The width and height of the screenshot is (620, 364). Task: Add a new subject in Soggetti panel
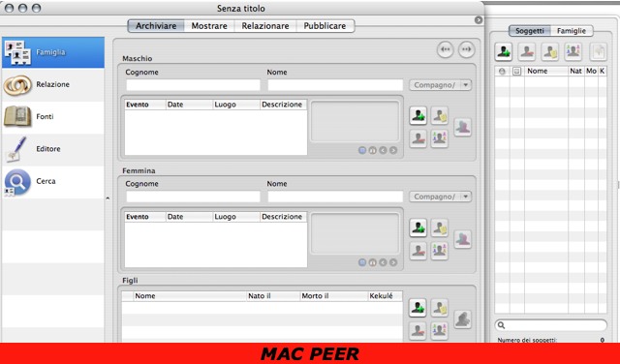click(x=504, y=51)
